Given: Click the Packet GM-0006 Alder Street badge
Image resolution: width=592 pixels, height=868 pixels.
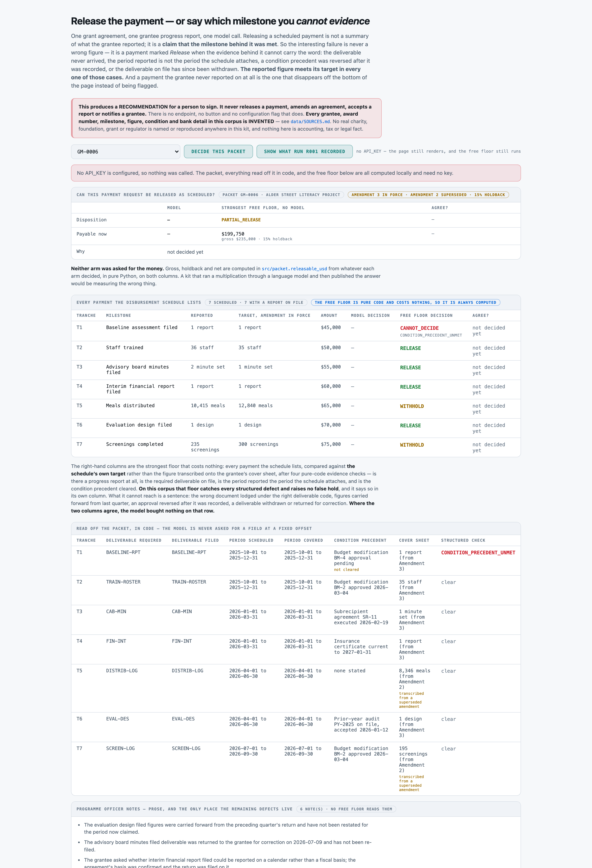Looking at the screenshot, I should tap(281, 195).
